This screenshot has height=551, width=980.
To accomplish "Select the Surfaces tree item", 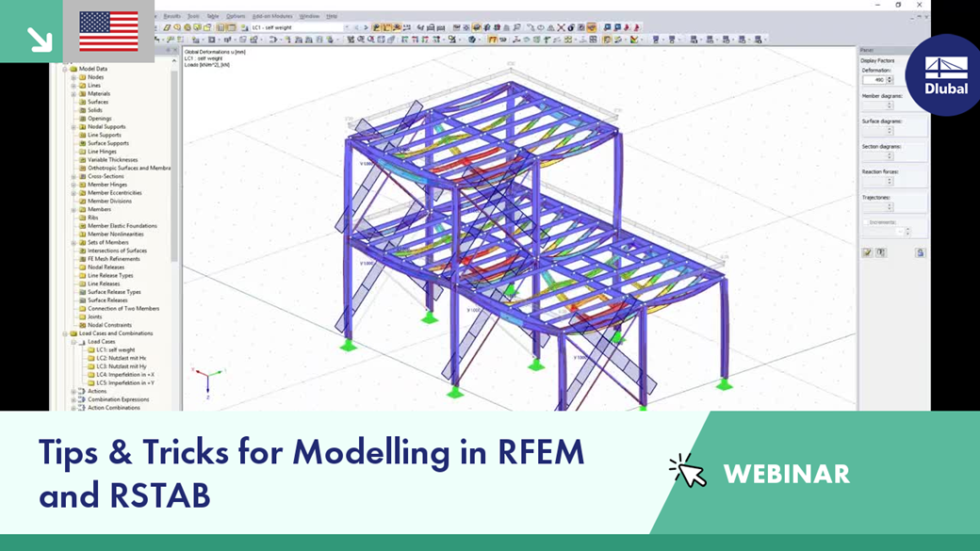I will pos(97,102).
